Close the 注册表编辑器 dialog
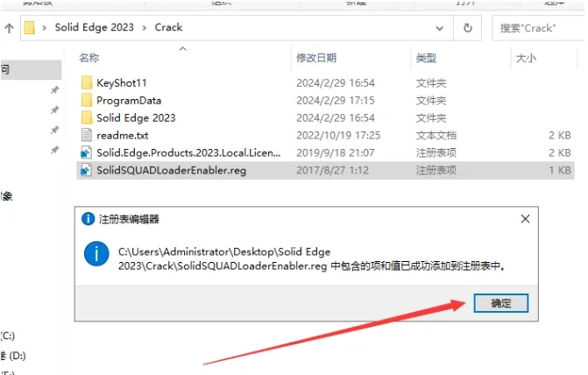Image resolution: width=588 pixels, height=375 pixels. (x=525, y=219)
